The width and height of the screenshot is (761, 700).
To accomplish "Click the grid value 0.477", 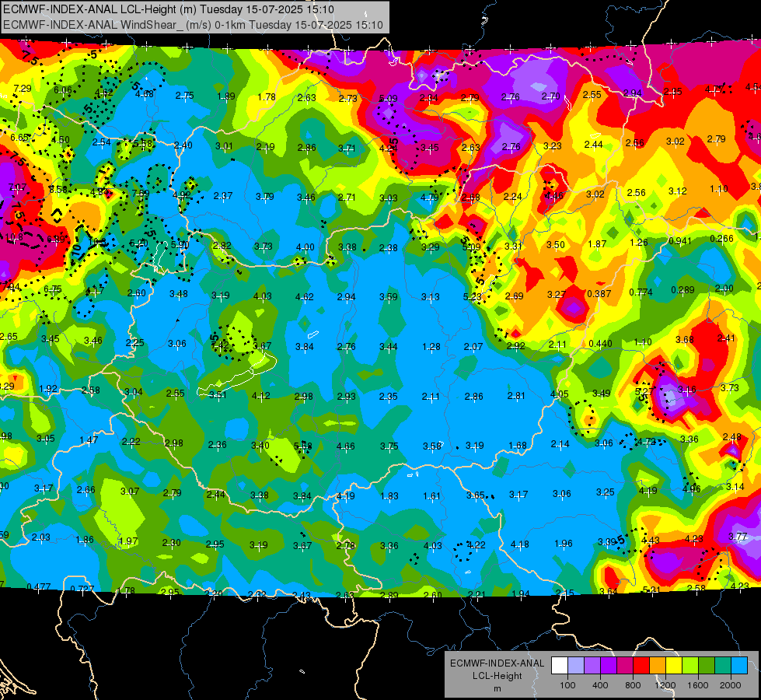I will pyautogui.click(x=39, y=586).
